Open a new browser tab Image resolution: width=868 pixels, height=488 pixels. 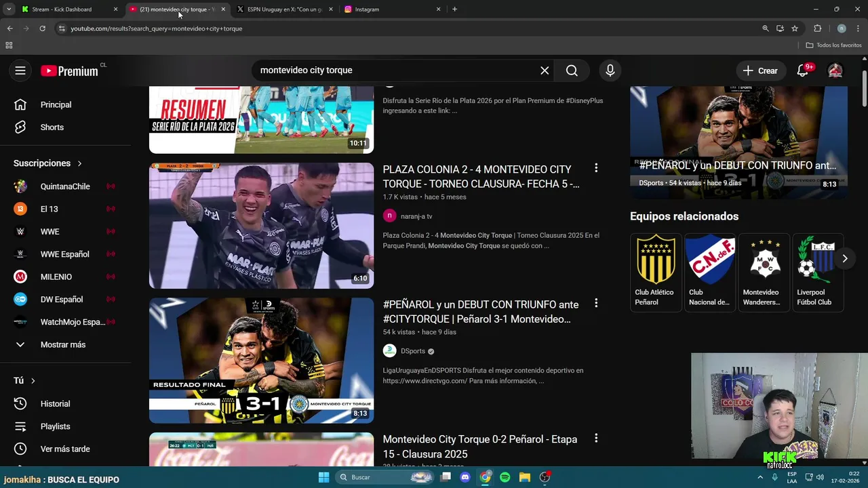(x=454, y=9)
